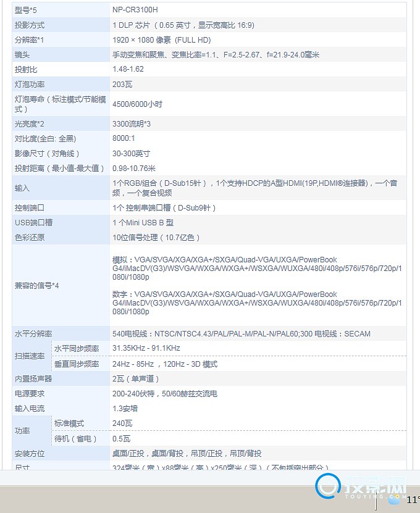Select the value 1 个Mini USB B 型
Image resolution: width=420 pixels, height=513 pixels.
coord(143,222)
